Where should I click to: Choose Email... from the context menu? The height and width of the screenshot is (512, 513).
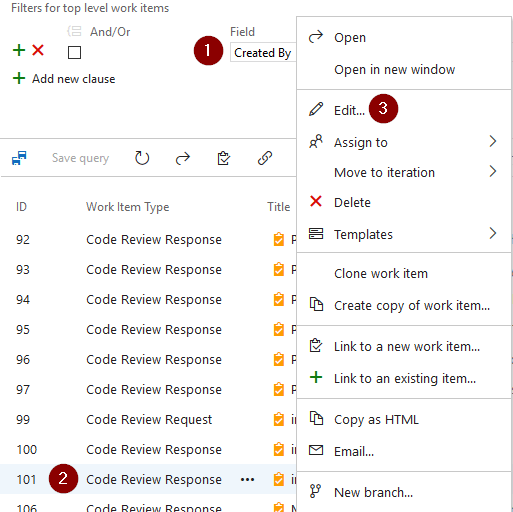404,451
